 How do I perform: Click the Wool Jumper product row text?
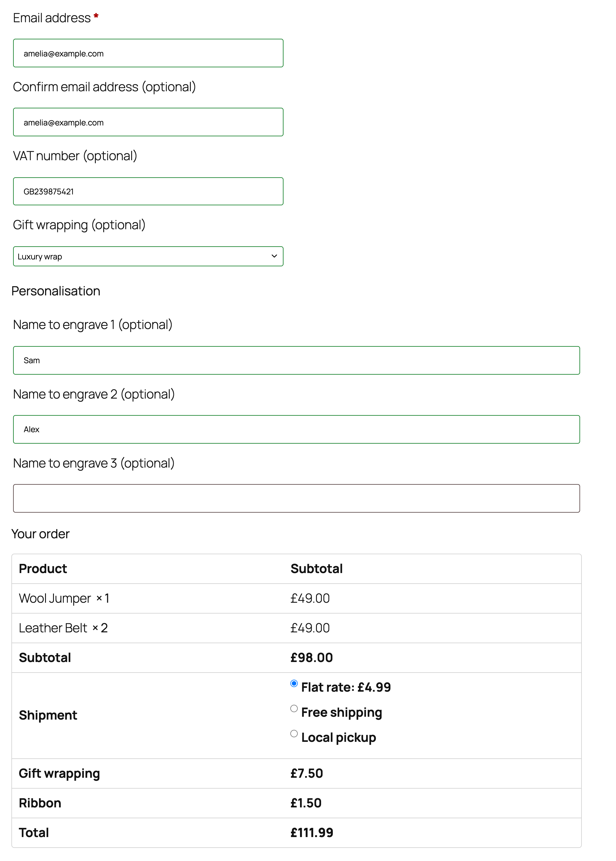click(64, 598)
